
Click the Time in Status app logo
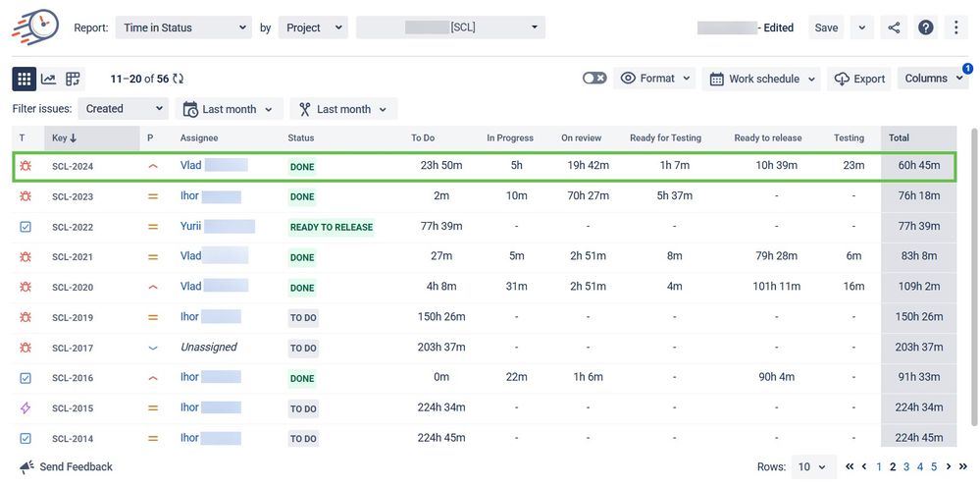(x=35, y=27)
